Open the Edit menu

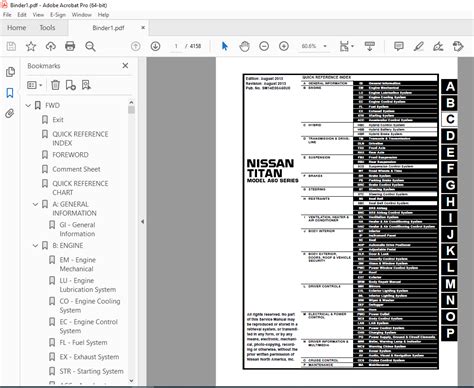click(22, 15)
